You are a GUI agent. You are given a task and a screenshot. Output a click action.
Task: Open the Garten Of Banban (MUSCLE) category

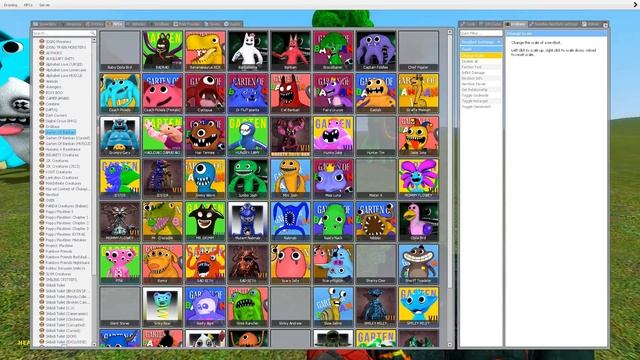[x=67, y=144]
